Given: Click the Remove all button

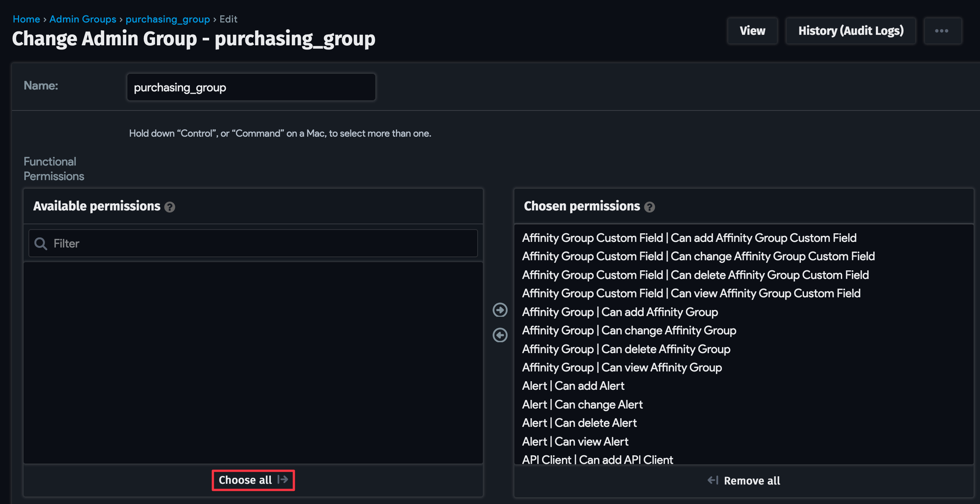Looking at the screenshot, I should (x=751, y=480).
